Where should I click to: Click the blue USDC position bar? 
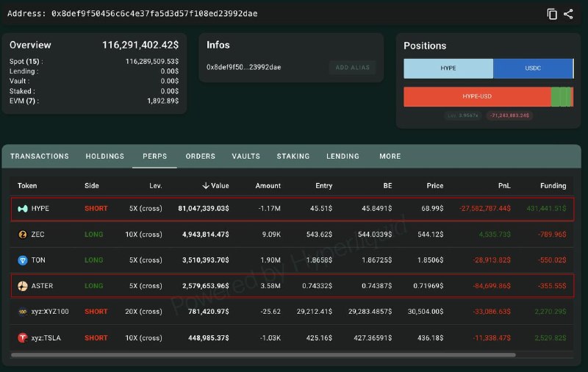pos(533,68)
